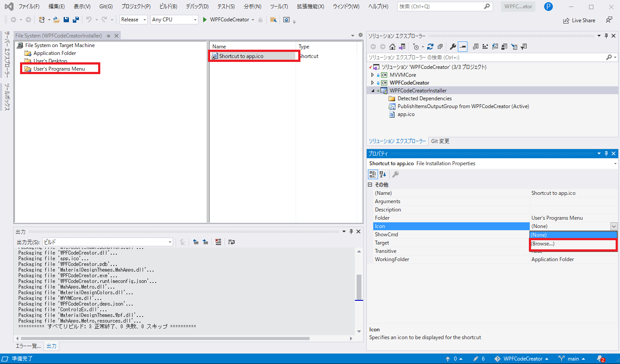Select Shortcut to app.ico in list
Image resolution: width=620 pixels, height=364 pixels.
(241, 56)
